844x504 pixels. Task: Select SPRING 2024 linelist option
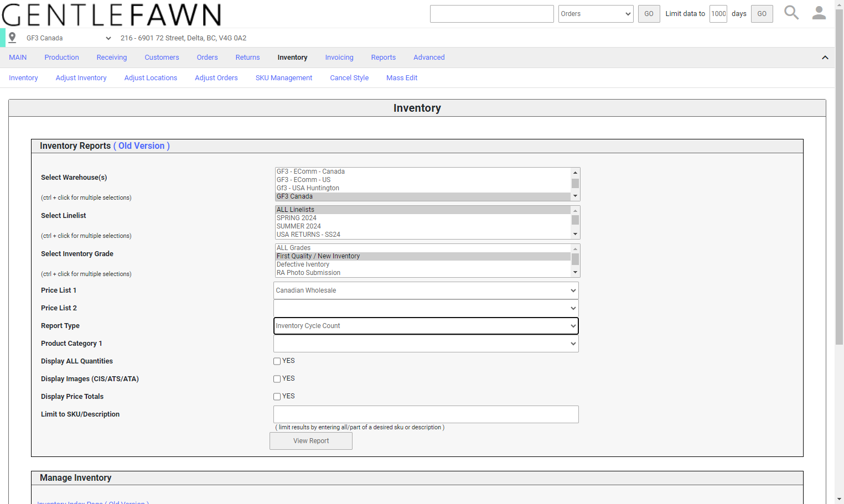pos(423,218)
